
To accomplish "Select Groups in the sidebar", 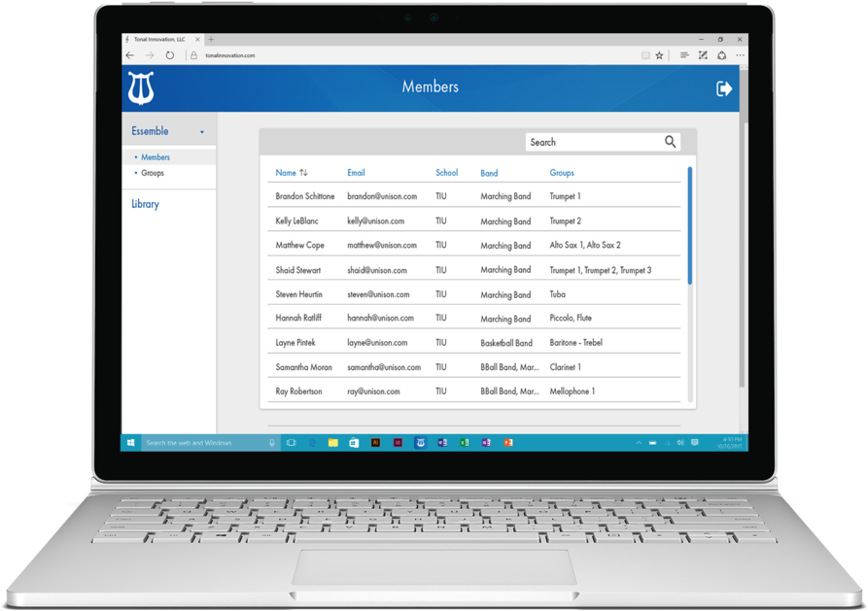I will click(x=153, y=173).
